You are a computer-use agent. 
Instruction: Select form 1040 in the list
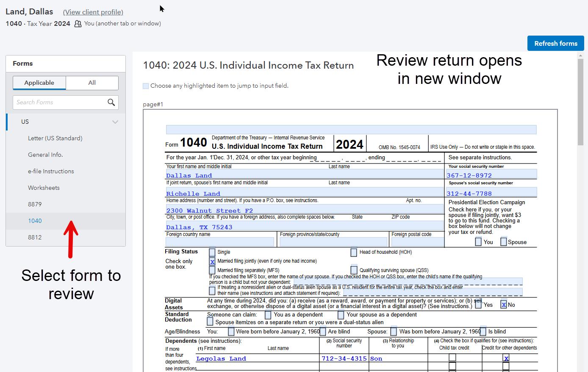(x=35, y=221)
